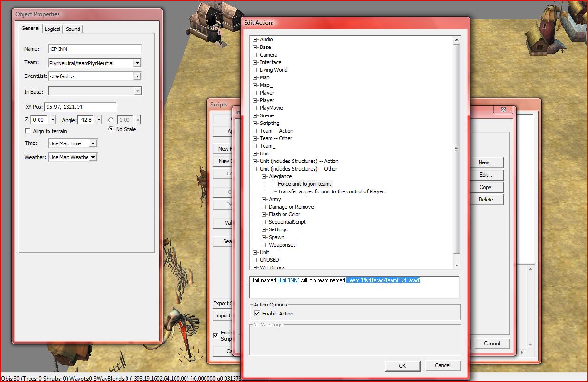588x382 pixels.
Task: Toggle the Enable Action checkbox
Action: point(257,314)
